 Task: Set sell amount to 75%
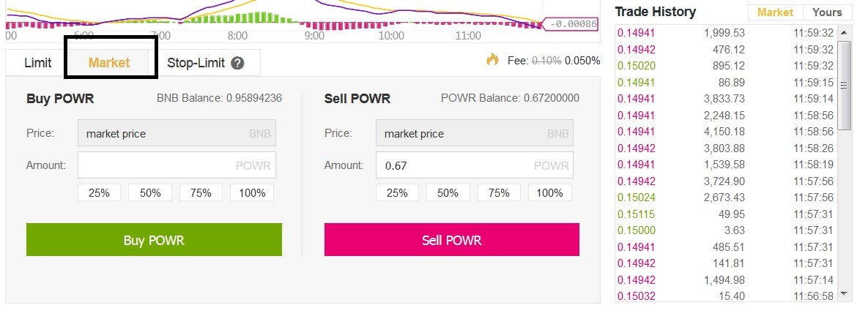tap(499, 193)
